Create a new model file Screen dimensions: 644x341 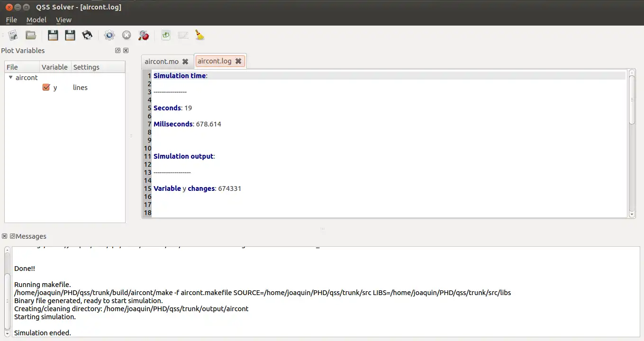pyautogui.click(x=13, y=35)
